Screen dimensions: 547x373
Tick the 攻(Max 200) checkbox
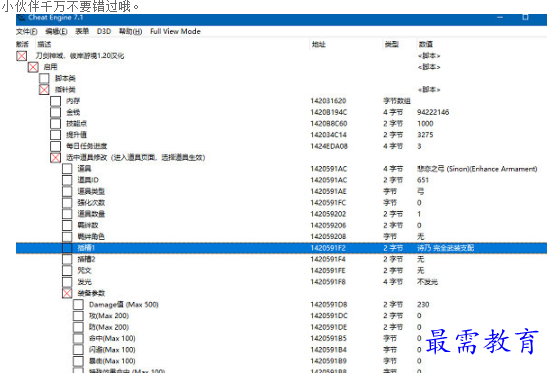(78, 316)
